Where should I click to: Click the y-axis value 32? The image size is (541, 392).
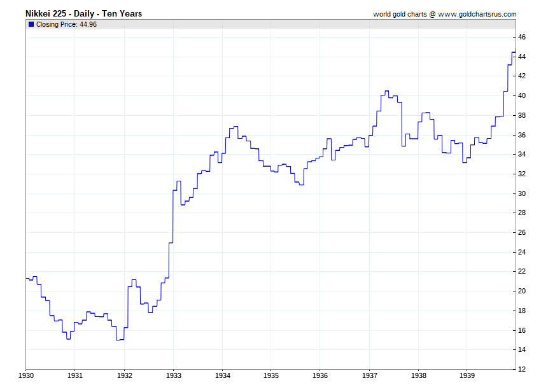click(x=522, y=174)
